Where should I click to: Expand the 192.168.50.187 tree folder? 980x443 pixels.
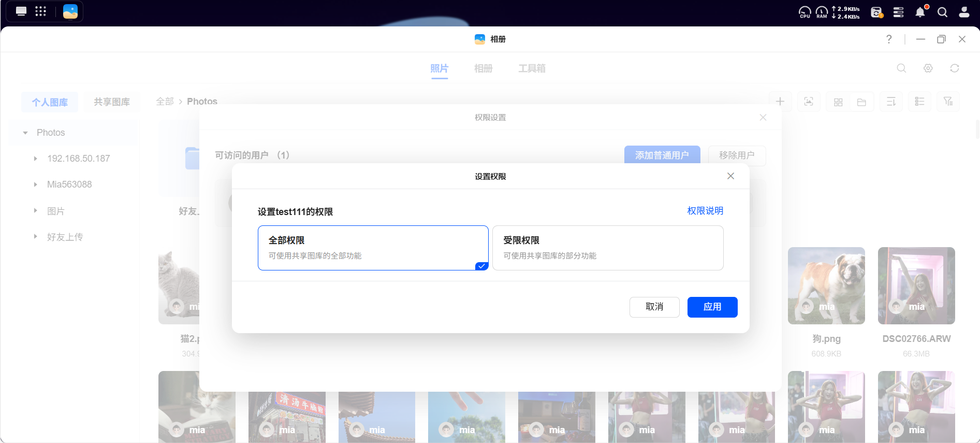(x=36, y=159)
